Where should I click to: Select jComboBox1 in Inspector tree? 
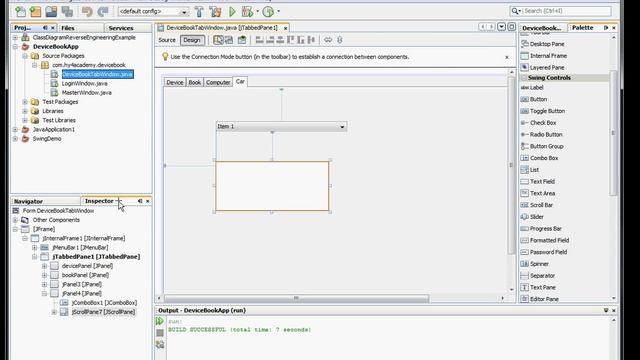(104, 303)
